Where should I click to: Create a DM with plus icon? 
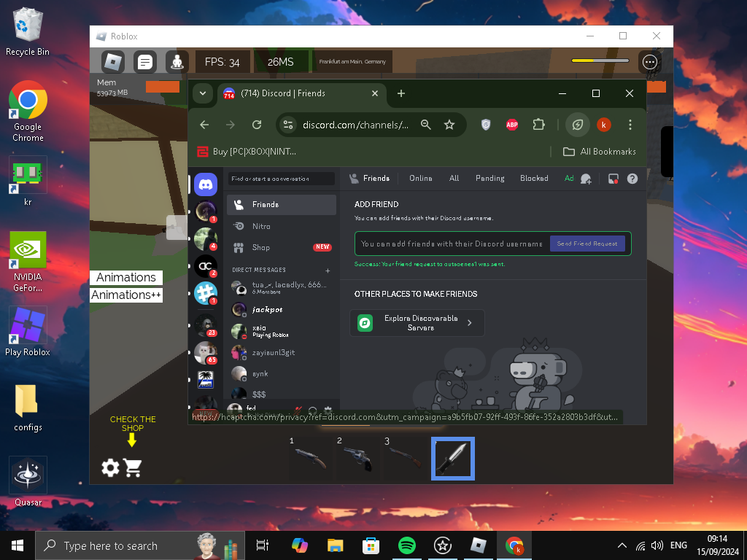click(328, 271)
